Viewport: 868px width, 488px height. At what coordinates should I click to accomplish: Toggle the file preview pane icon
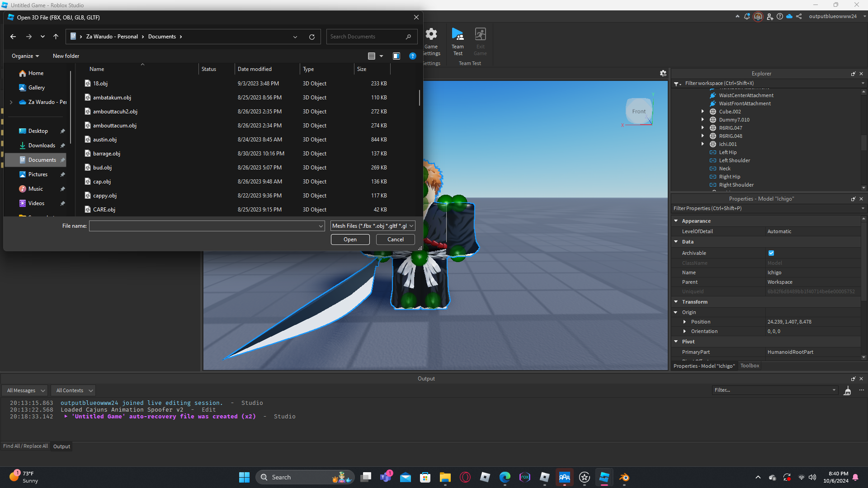(396, 56)
